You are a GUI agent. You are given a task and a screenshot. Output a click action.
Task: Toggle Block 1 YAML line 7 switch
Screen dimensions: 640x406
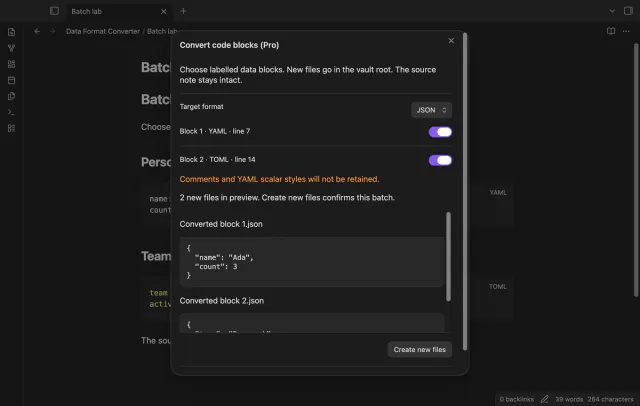440,132
